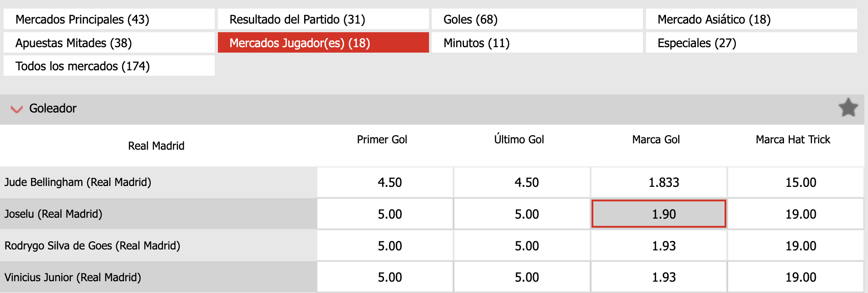View Todos los mercados (174)
This screenshot has height=293, width=868.
coord(109,66)
